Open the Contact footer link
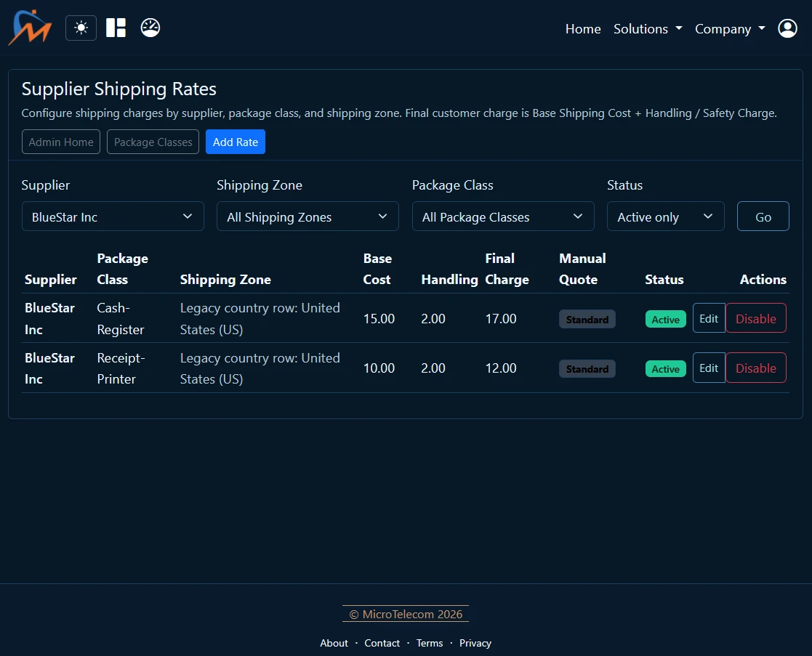812x656 pixels. [x=382, y=642]
